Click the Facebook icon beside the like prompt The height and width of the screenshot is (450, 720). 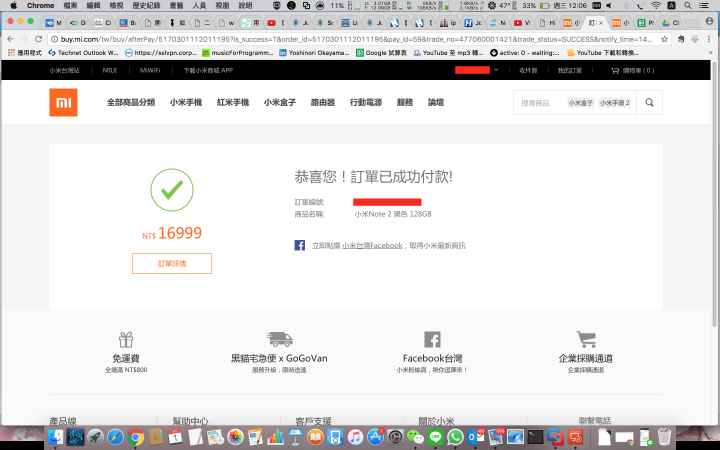[x=299, y=245]
